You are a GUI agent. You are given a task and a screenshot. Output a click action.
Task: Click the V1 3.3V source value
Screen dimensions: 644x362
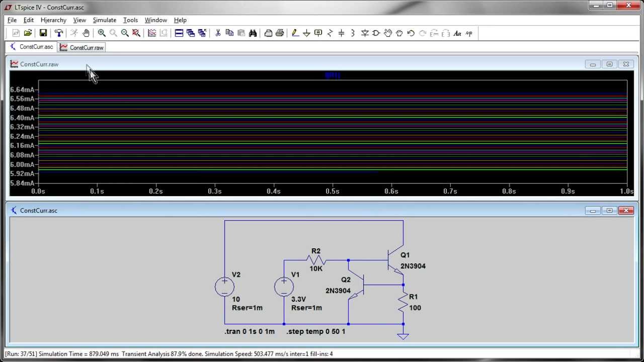[x=298, y=299]
